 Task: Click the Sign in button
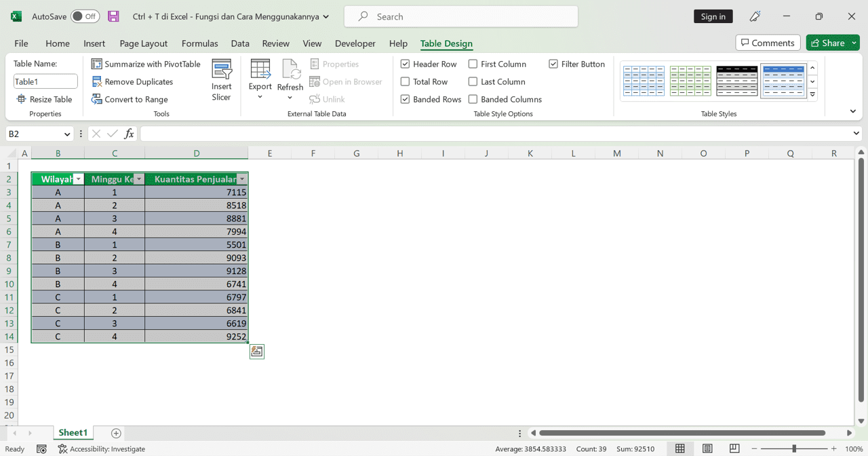point(713,16)
